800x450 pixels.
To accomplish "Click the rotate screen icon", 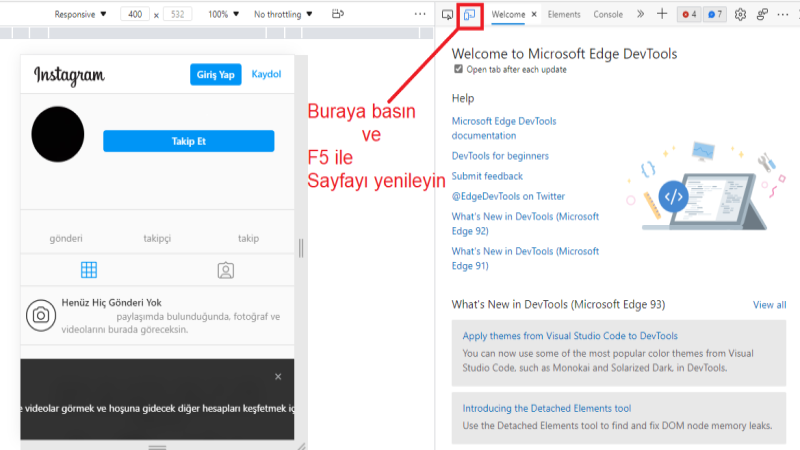I will [x=337, y=14].
